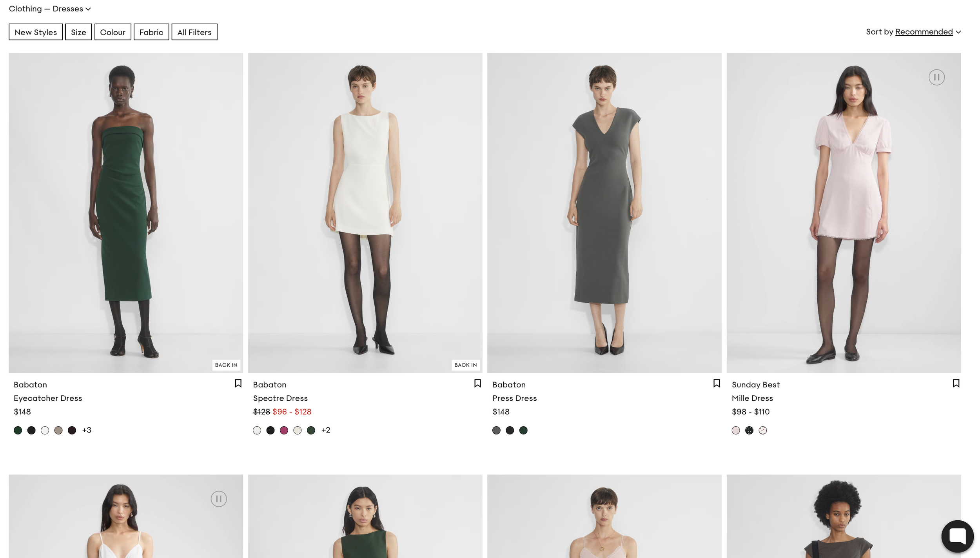Image resolution: width=980 pixels, height=558 pixels.
Task: Click the All Filters button
Action: tap(194, 32)
